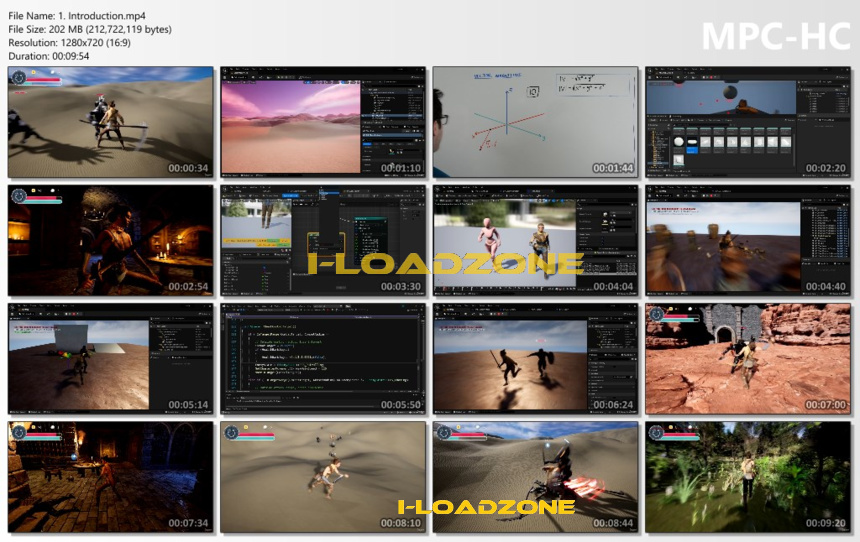Click the 'File Size: 202 MB' line
Screen dimensions: 860x542
[90, 29]
